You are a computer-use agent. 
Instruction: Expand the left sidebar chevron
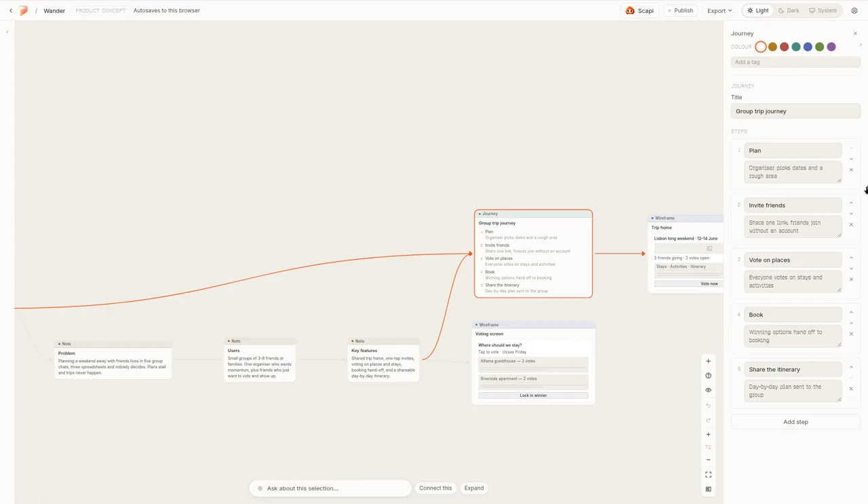tap(7, 32)
